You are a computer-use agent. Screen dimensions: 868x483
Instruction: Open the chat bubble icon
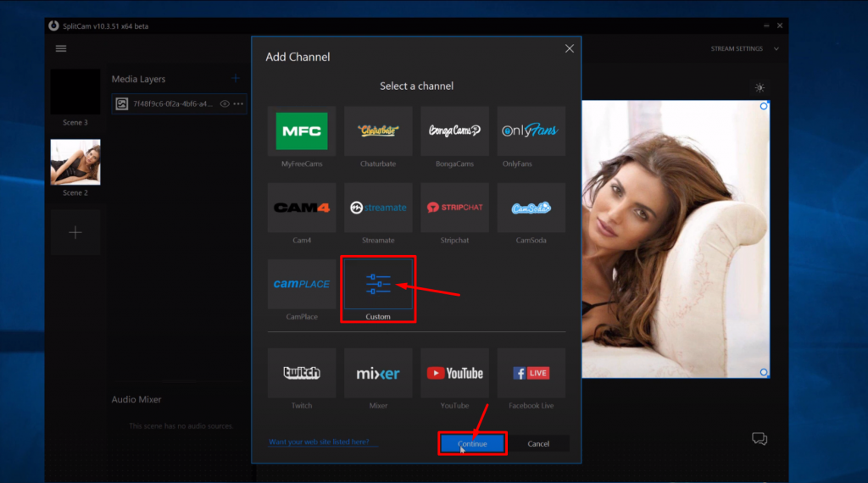tap(759, 439)
